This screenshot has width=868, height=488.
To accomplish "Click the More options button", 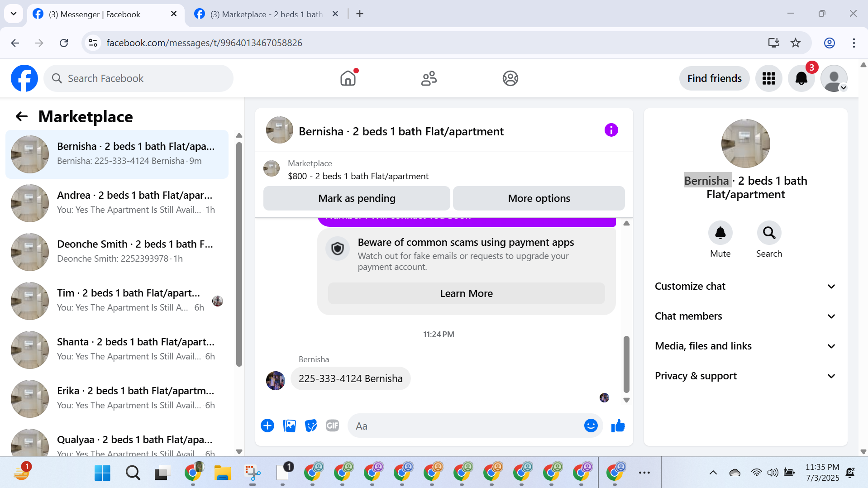I will click(x=539, y=198).
